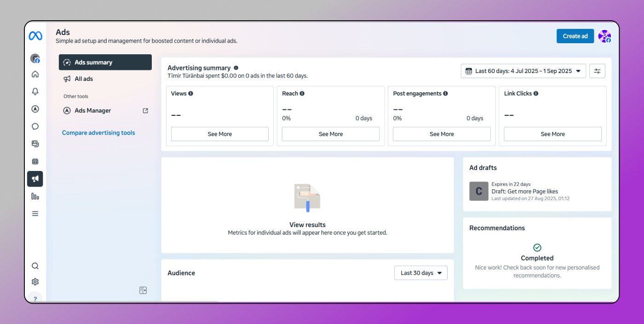Open the date range Last 60 days dropdown
The height and width of the screenshot is (324, 644).
(x=523, y=71)
